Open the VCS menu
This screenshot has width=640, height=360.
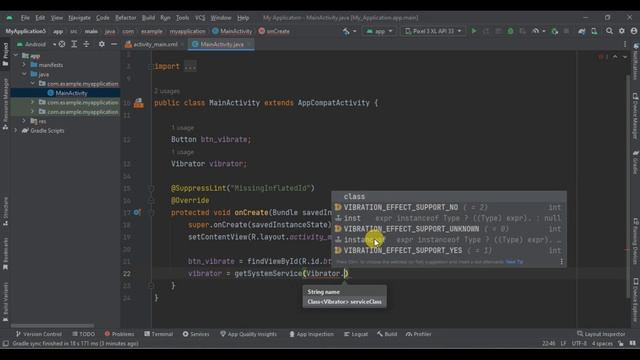click(200, 18)
